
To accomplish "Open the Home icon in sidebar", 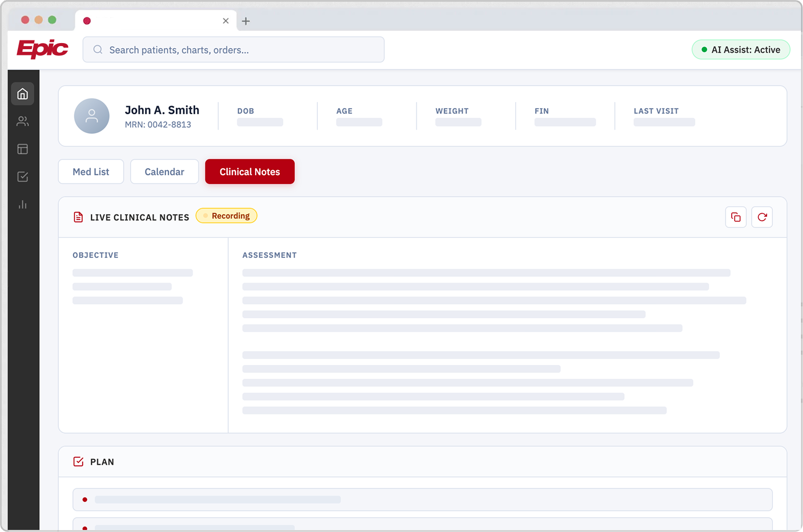I will pos(23,94).
